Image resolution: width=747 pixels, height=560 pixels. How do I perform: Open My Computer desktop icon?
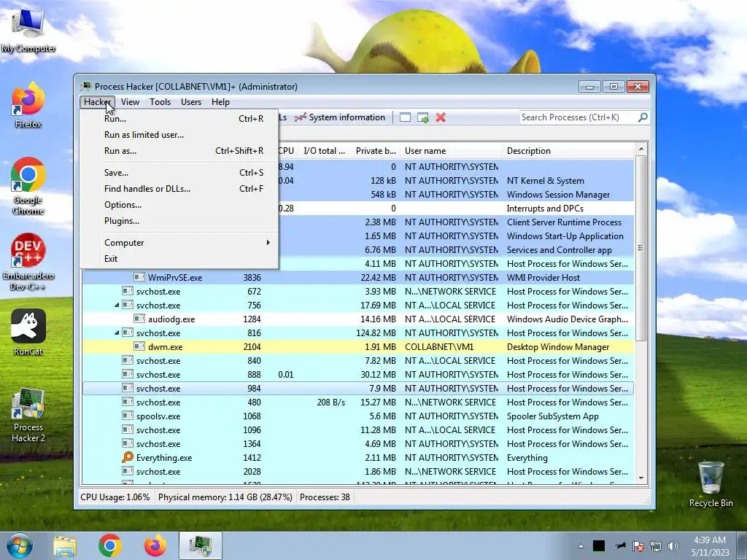point(28,30)
